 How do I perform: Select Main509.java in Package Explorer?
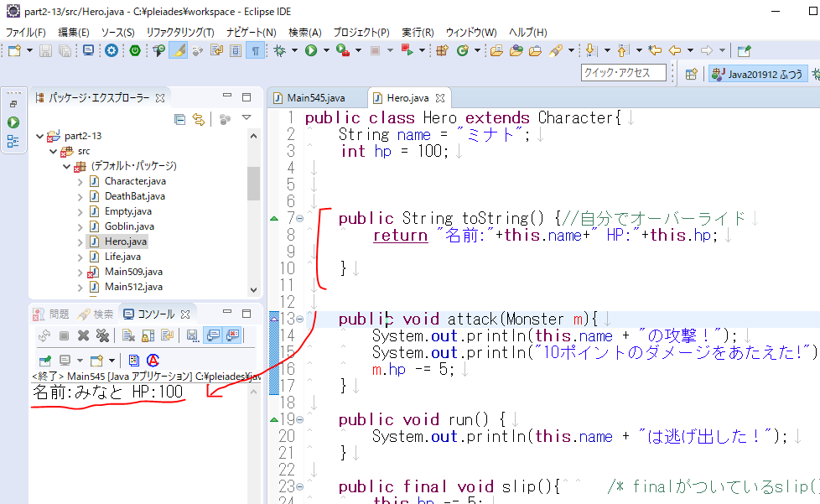click(133, 272)
